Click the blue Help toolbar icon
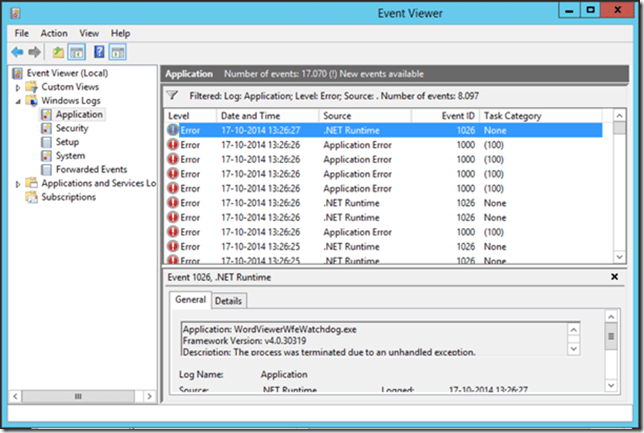This screenshot has height=433, width=644. pos(99,51)
